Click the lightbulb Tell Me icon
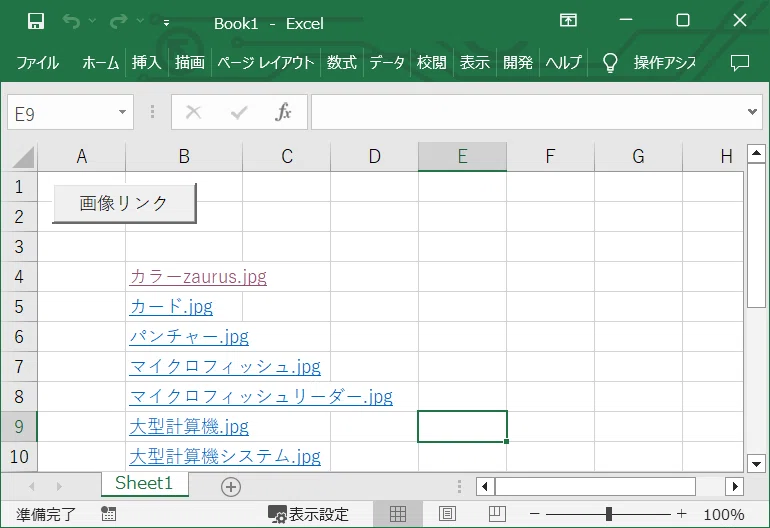Screen dimensions: 770x528 point(610,63)
